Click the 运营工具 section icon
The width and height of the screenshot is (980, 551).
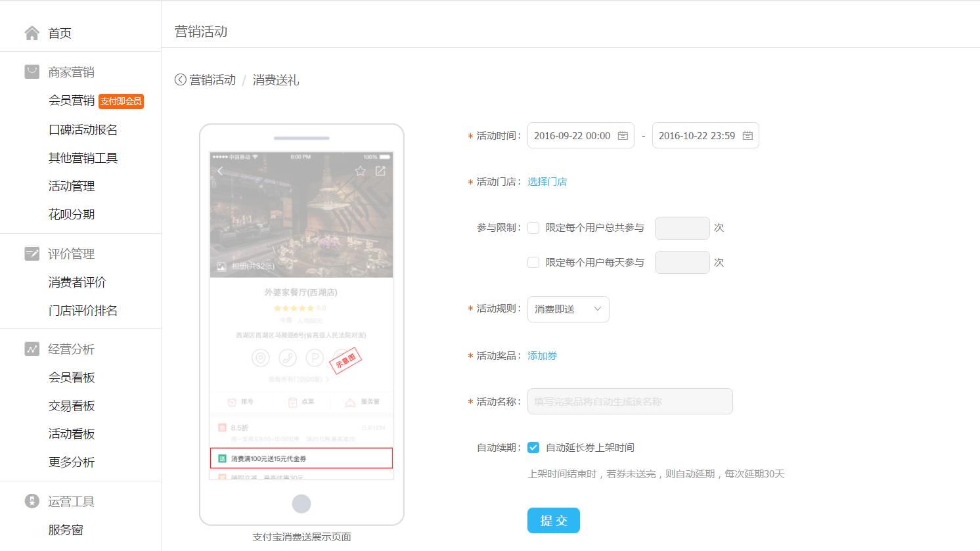[32, 501]
